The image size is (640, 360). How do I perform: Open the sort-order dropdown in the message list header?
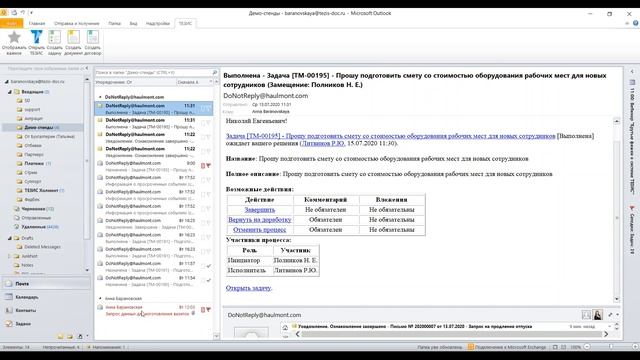pyautogui.click(x=211, y=82)
